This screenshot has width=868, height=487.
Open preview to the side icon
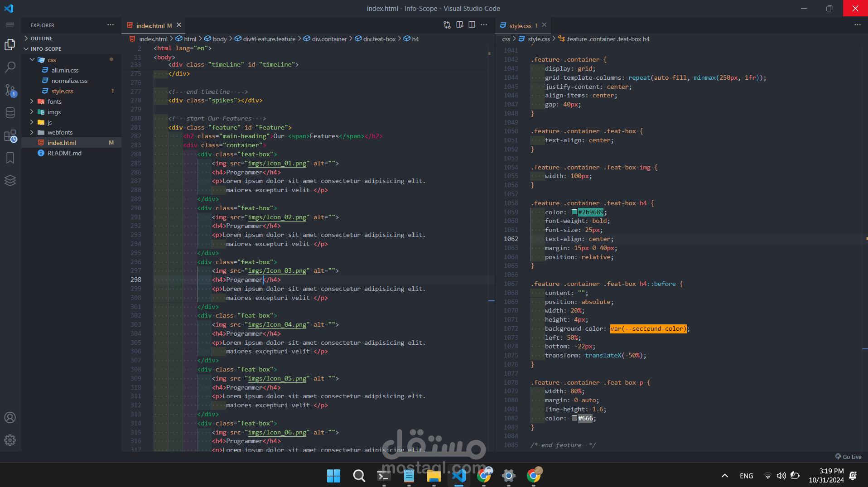pos(459,25)
